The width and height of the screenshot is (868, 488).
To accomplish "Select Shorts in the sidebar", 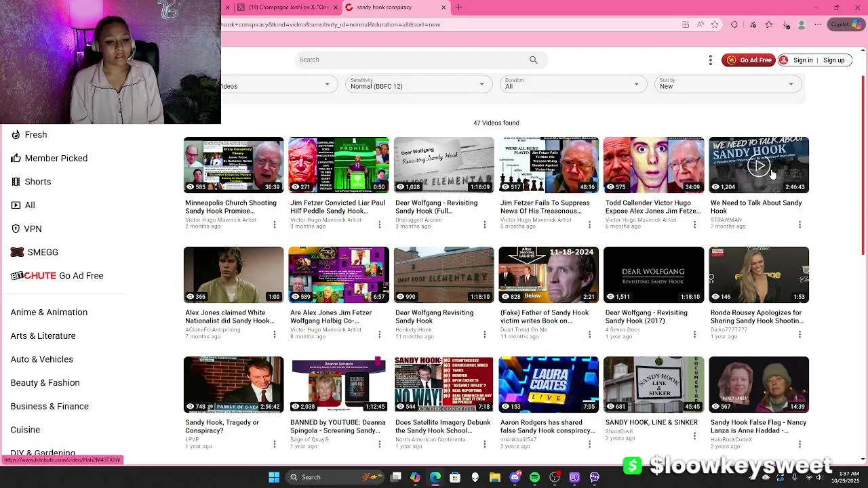I will pyautogui.click(x=31, y=182).
